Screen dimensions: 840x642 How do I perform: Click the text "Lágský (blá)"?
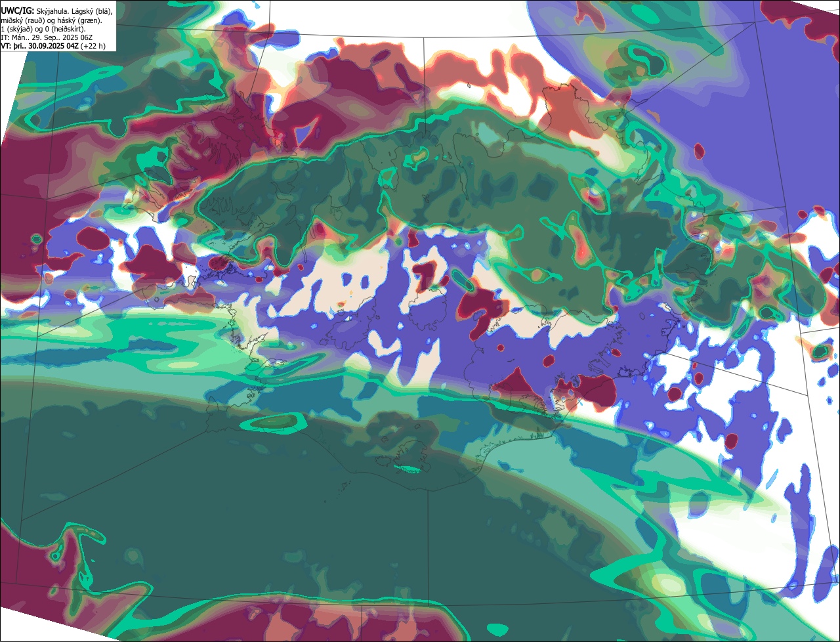tap(91, 12)
